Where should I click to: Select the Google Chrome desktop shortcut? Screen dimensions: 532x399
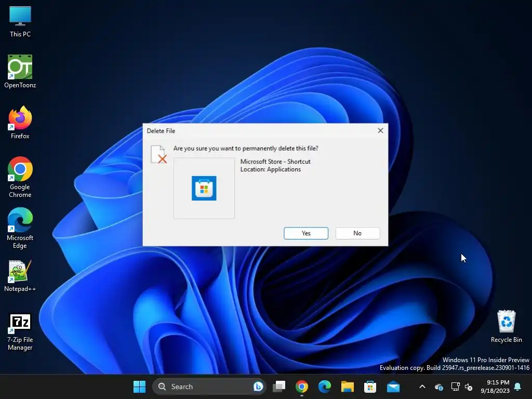pos(20,177)
